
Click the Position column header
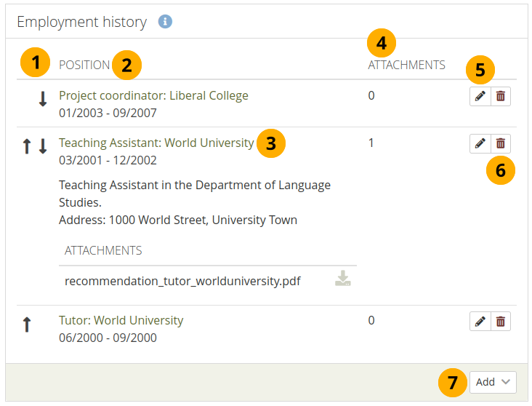point(84,65)
